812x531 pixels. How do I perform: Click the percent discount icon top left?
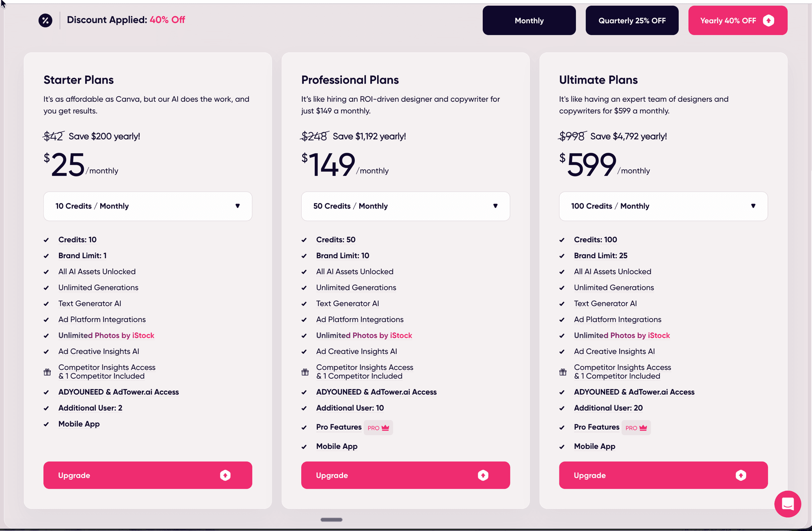pyautogui.click(x=45, y=20)
